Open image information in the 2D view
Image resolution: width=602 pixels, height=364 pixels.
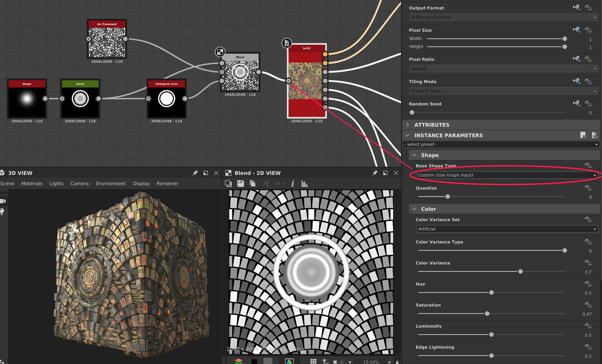tap(293, 183)
